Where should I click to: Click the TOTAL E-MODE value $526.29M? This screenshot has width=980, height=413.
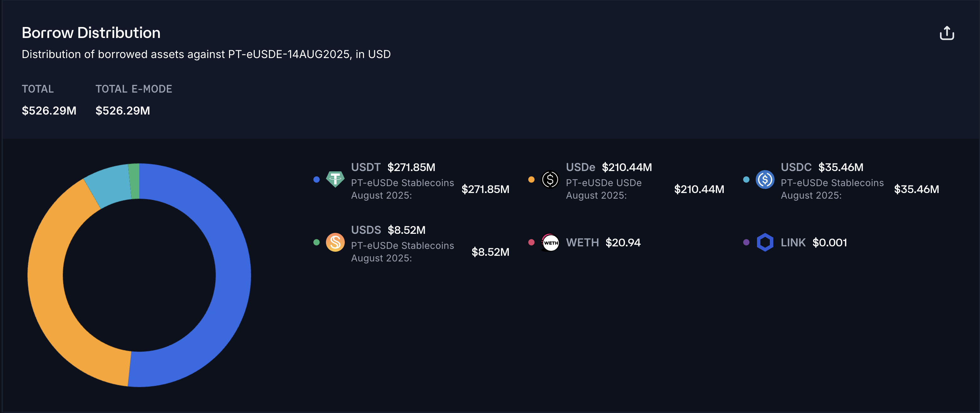tap(122, 110)
